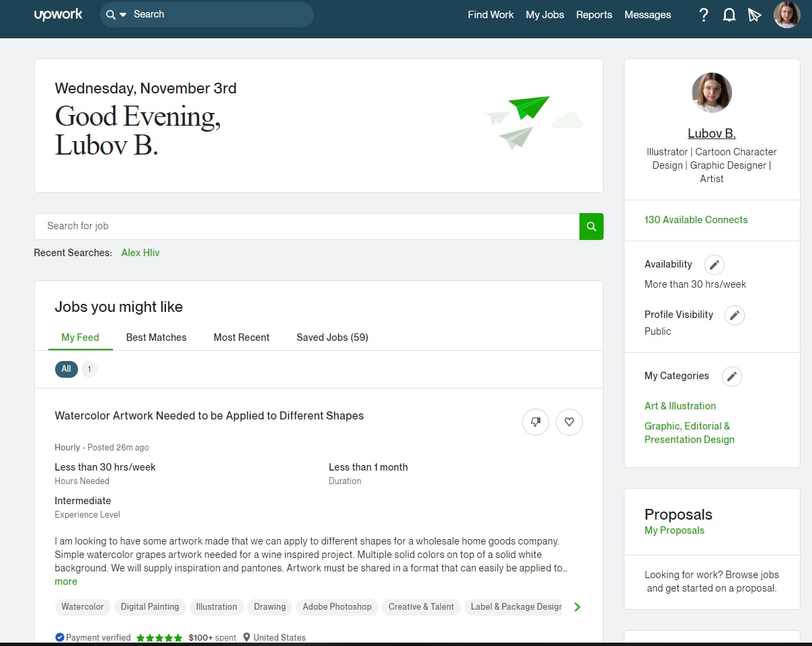
Task: Click the magnifier icon in top search
Action: tap(111, 15)
